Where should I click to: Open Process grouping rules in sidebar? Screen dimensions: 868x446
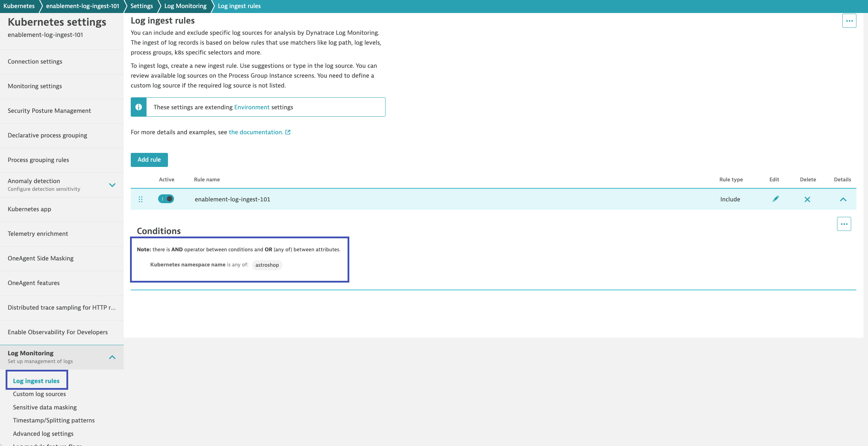62,160
